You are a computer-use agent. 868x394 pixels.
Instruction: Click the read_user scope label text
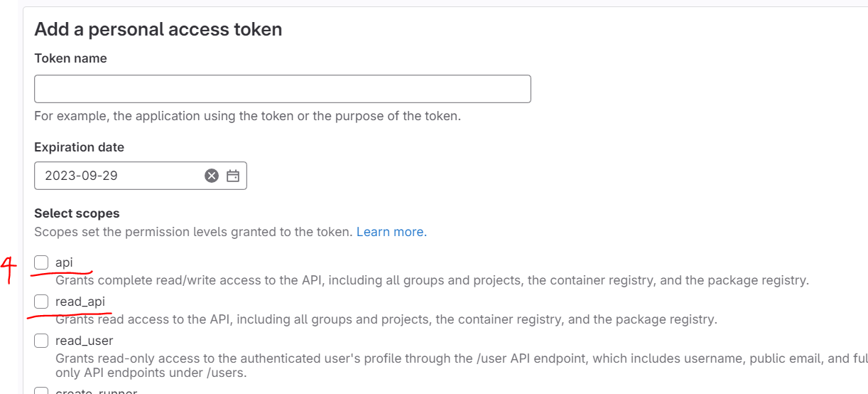pos(84,341)
